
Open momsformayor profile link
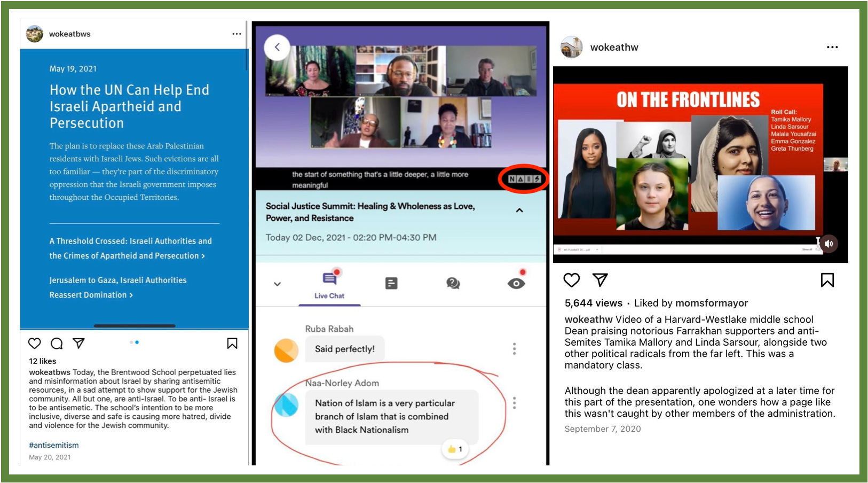[x=712, y=303]
